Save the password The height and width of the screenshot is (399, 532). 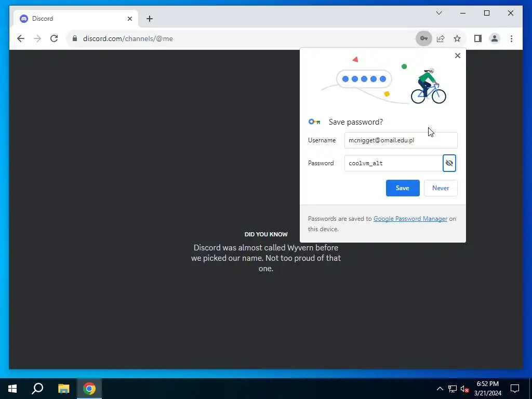(403, 188)
